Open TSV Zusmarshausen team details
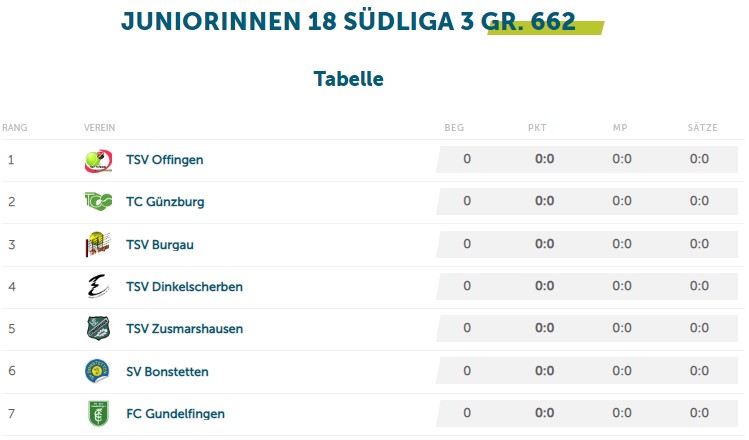The height and width of the screenshot is (440, 749). [184, 329]
